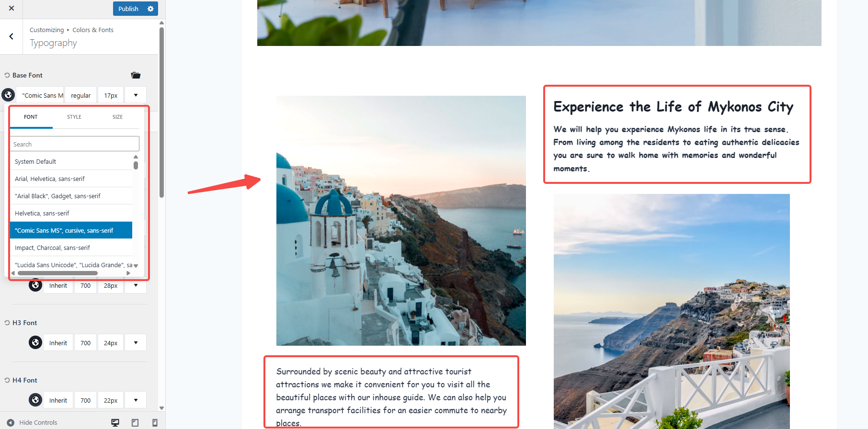
Task: Click the Base Font folder presets icon
Action: click(x=136, y=75)
